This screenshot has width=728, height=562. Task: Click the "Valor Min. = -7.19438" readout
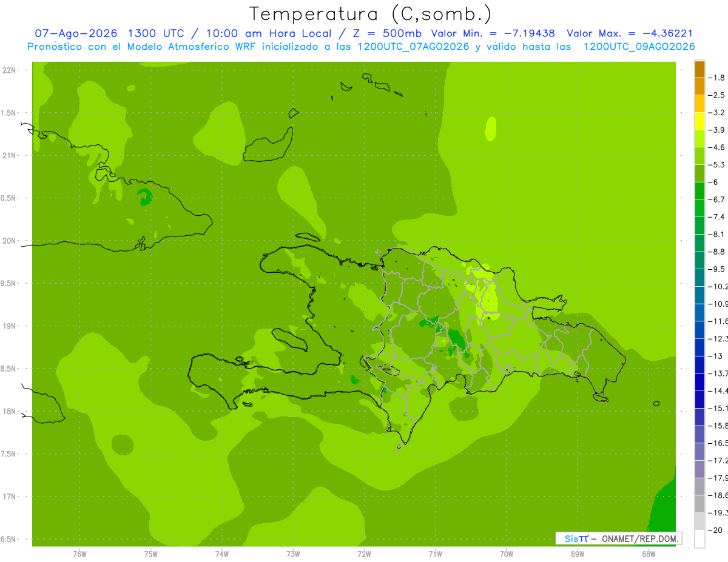pyautogui.click(x=493, y=33)
